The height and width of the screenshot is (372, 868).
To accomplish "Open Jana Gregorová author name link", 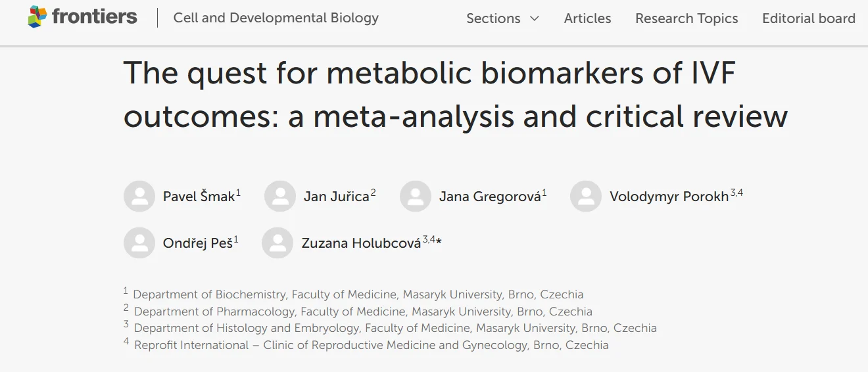I will (490, 197).
